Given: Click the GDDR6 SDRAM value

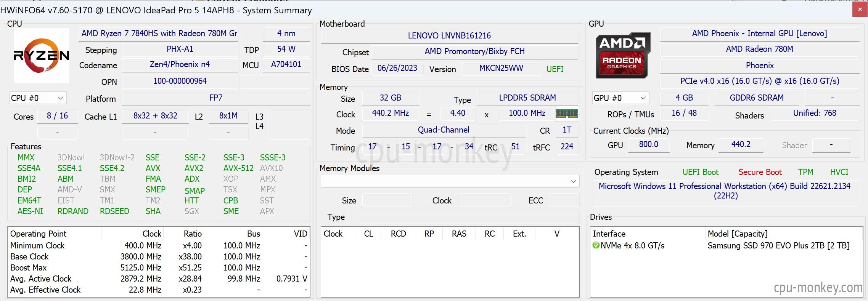Looking at the screenshot, I should coord(757,98).
